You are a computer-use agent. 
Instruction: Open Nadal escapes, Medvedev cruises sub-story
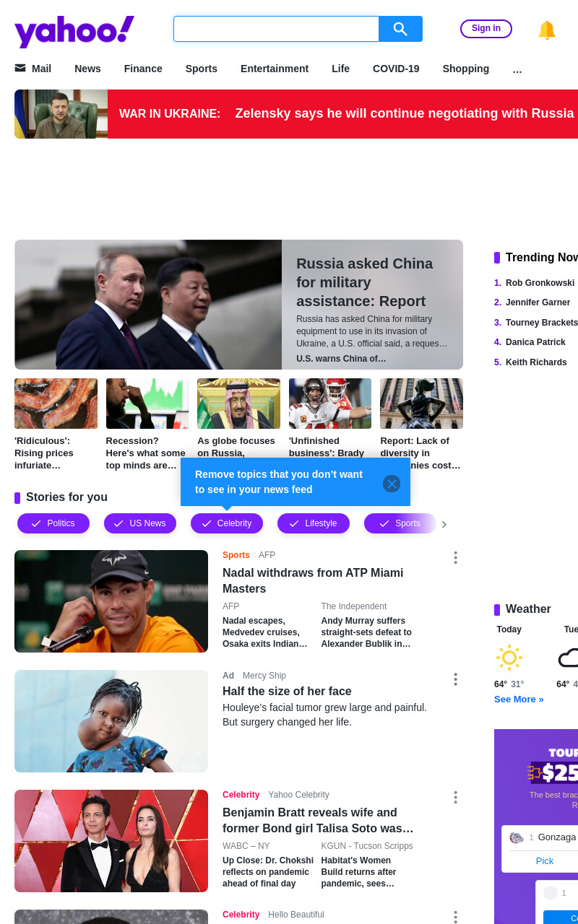265,632
